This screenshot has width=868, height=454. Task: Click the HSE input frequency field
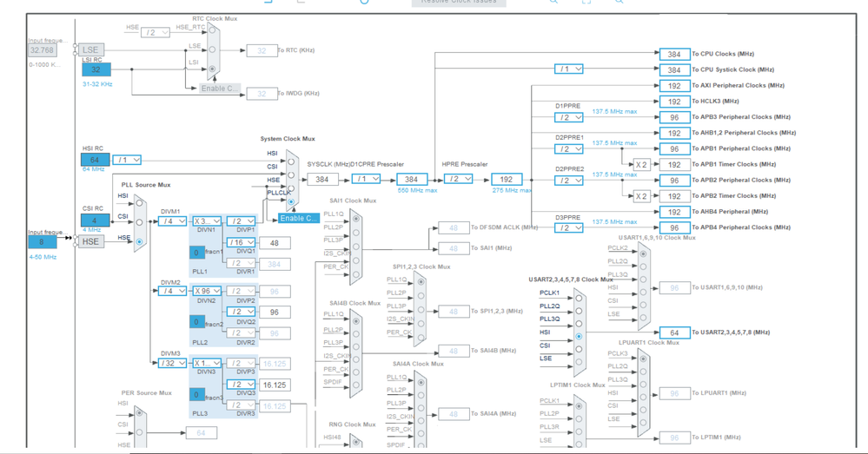point(42,243)
